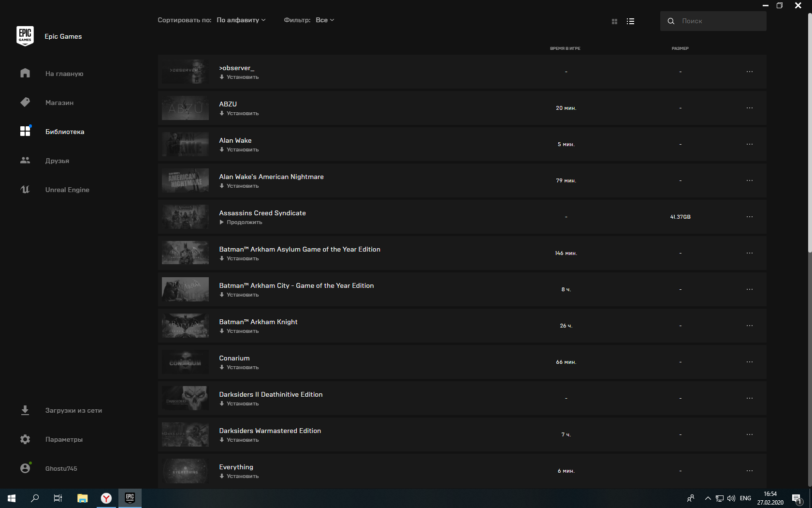Open options for Alan Wake's American Nightmare
The width and height of the screenshot is (812, 508).
tap(750, 180)
